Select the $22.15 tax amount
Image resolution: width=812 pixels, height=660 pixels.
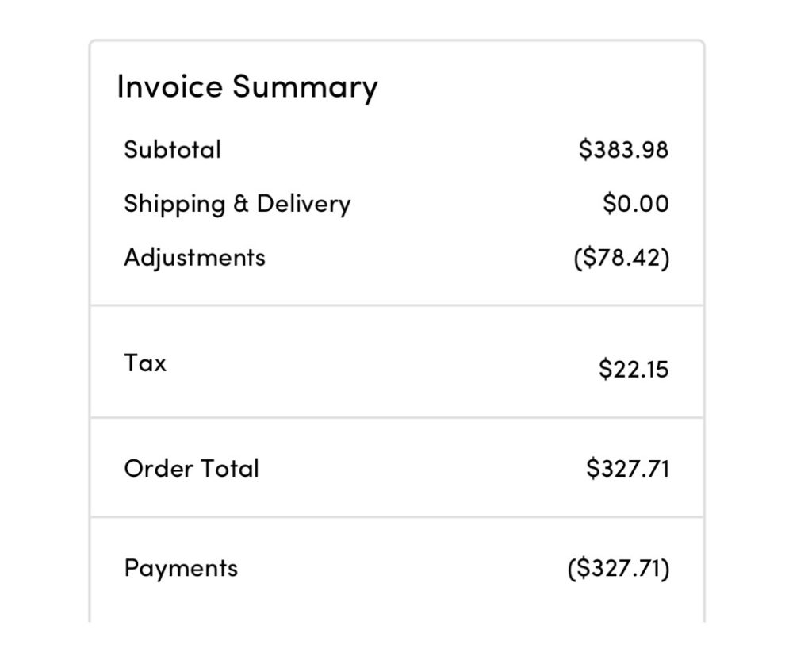point(634,369)
